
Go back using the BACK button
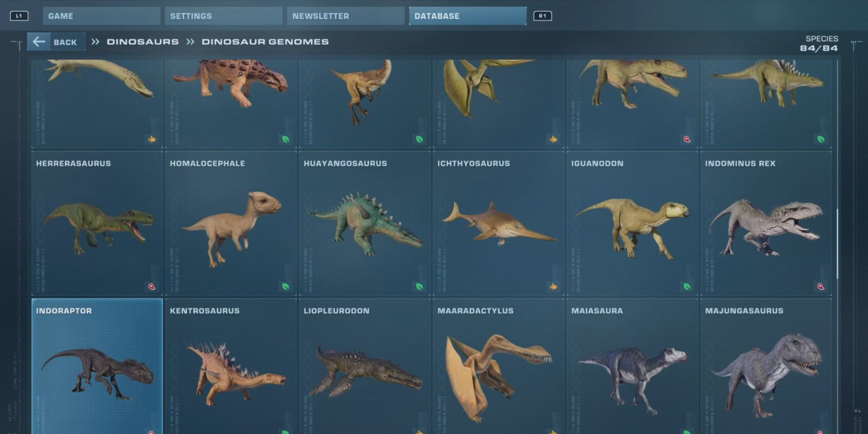56,42
